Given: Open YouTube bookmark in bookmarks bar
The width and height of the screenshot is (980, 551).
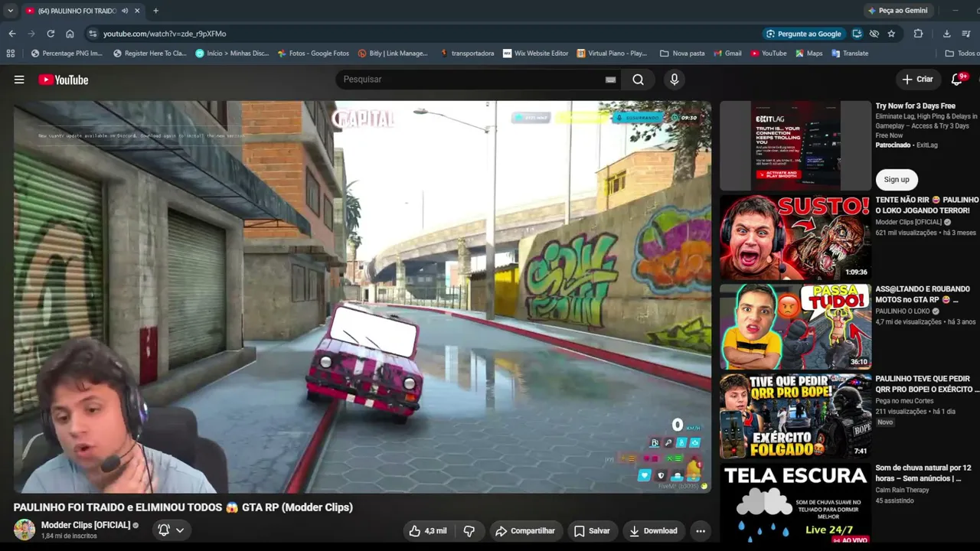Looking at the screenshot, I should click(768, 54).
